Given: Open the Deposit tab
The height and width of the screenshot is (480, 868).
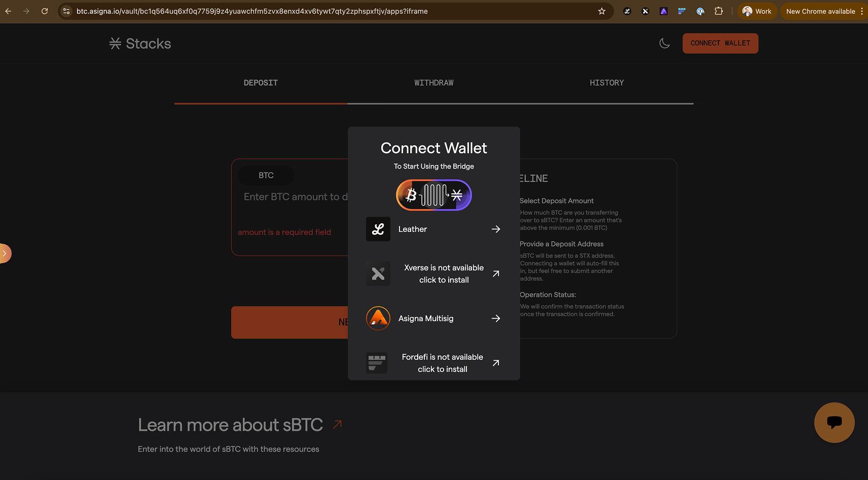Looking at the screenshot, I should click(x=261, y=83).
